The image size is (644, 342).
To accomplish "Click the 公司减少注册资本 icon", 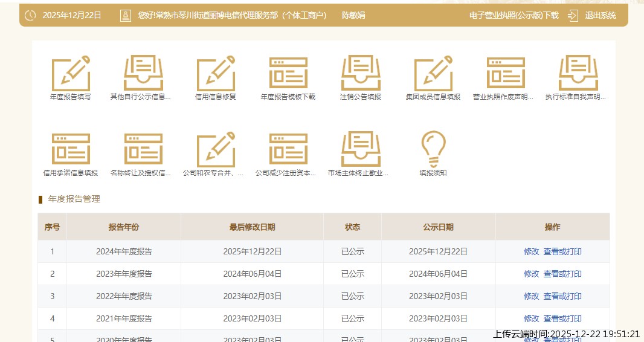I will [x=288, y=149].
